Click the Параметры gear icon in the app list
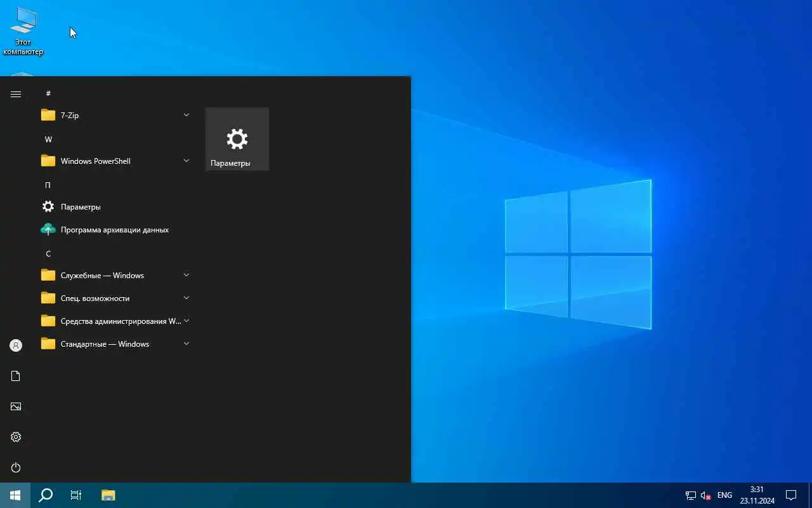This screenshot has width=812, height=508. 48,206
